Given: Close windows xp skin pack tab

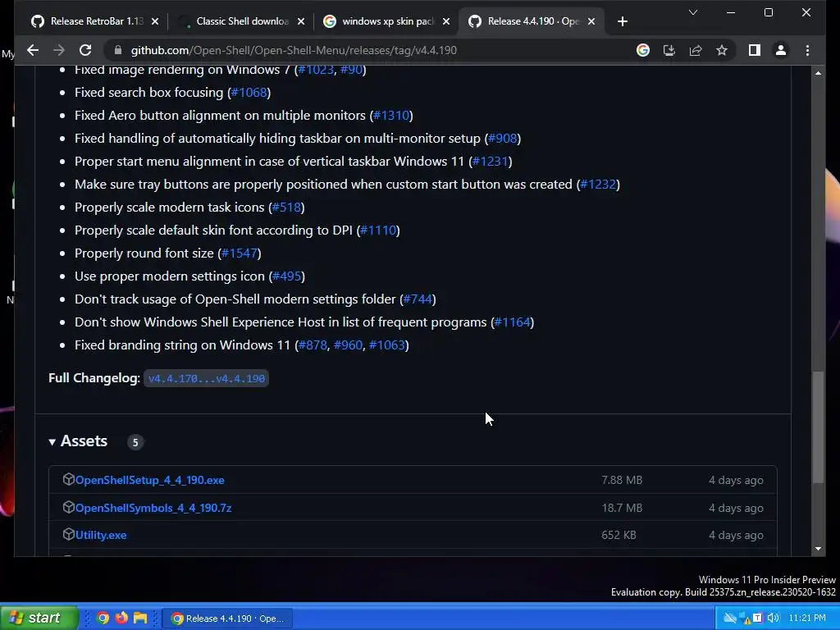Looking at the screenshot, I should coord(446,21).
